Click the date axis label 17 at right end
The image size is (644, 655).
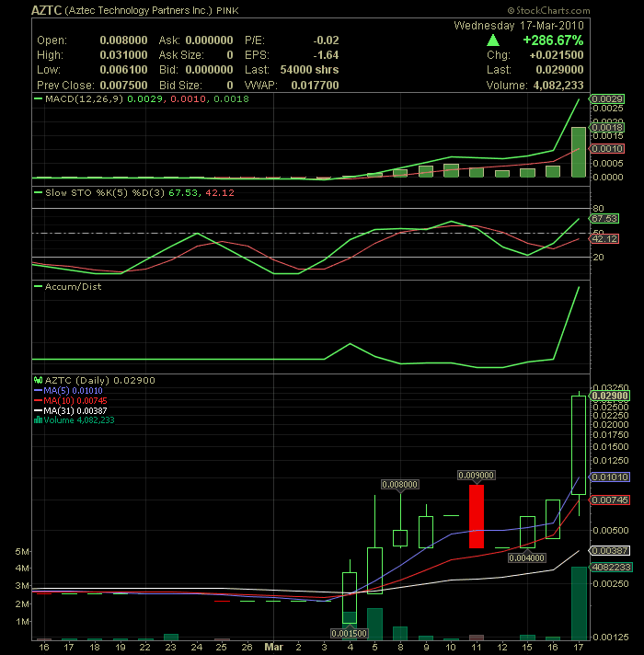[x=579, y=647]
